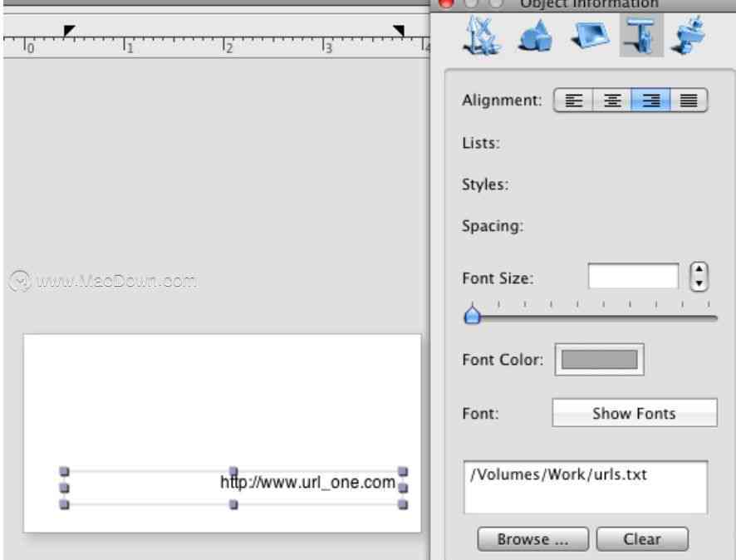Click the Clear button

pyautogui.click(x=642, y=539)
